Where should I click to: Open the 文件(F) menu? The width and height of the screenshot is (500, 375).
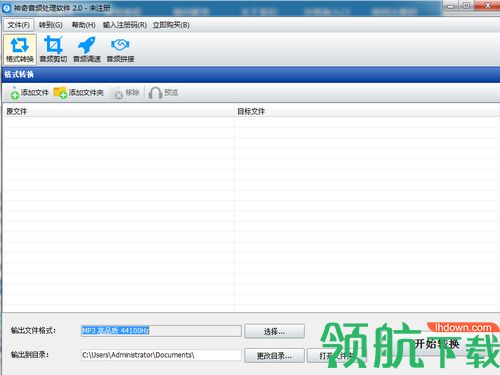(x=19, y=25)
